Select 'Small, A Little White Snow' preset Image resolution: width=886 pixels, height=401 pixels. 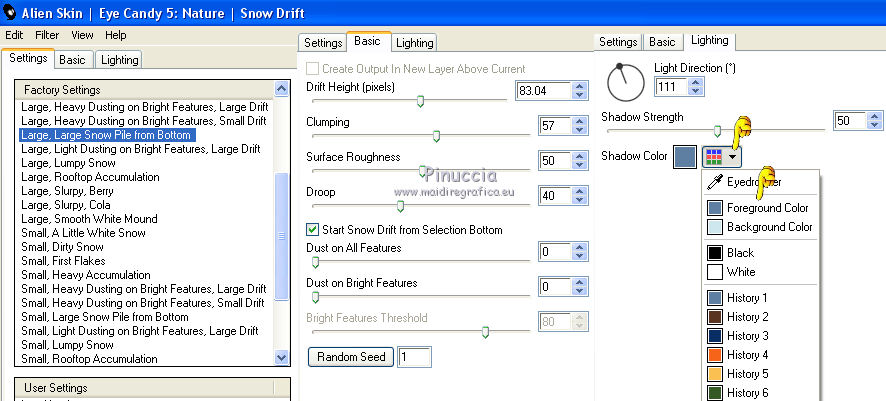(x=83, y=233)
